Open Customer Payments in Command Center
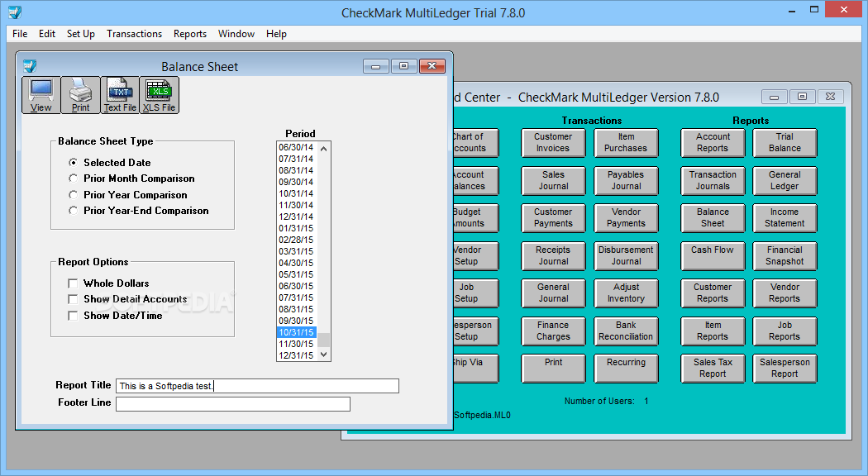This screenshot has width=868, height=476. [x=553, y=217]
